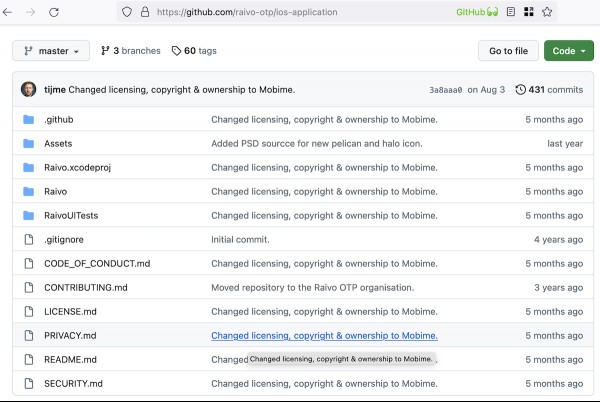Click the PRIVACY.md file icon
This screenshot has width=600, height=402.
(29, 335)
